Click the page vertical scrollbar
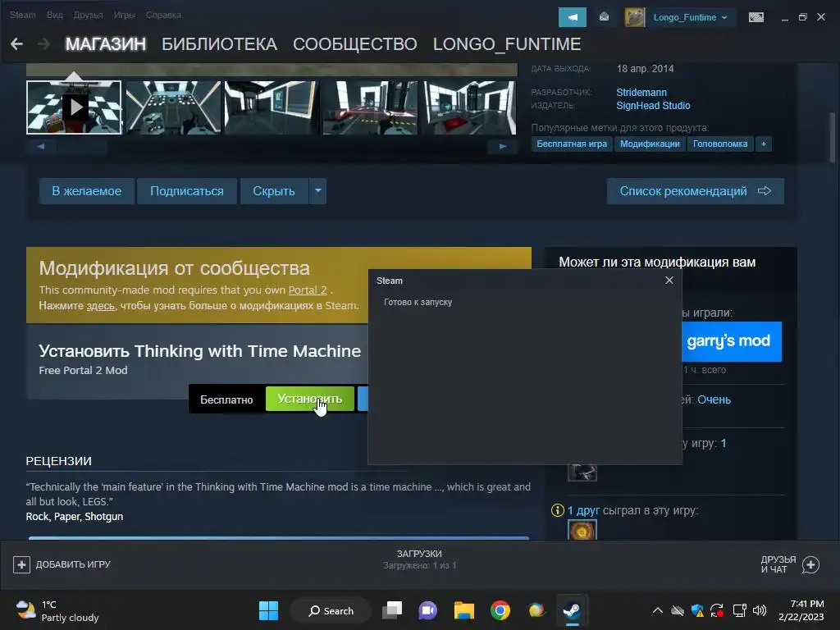 coord(832,137)
